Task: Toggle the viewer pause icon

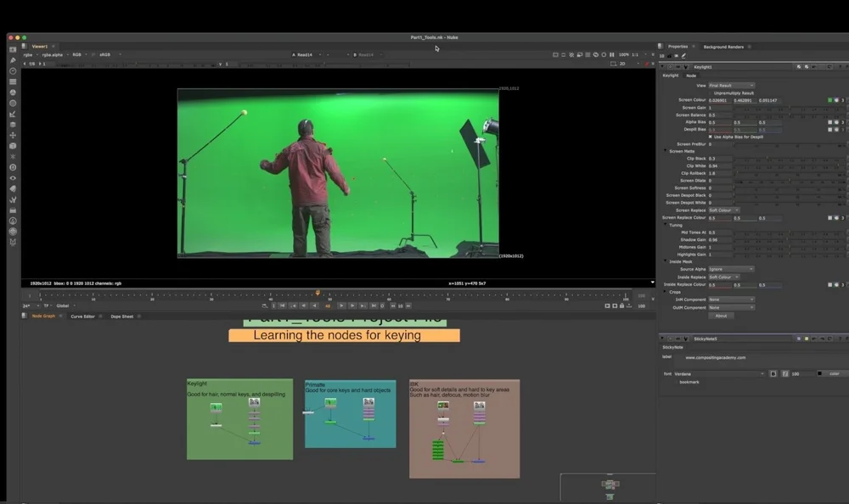Action: click(612, 54)
